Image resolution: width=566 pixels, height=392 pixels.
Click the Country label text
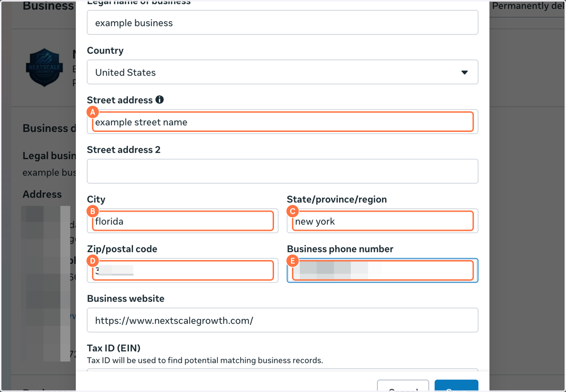coord(105,50)
